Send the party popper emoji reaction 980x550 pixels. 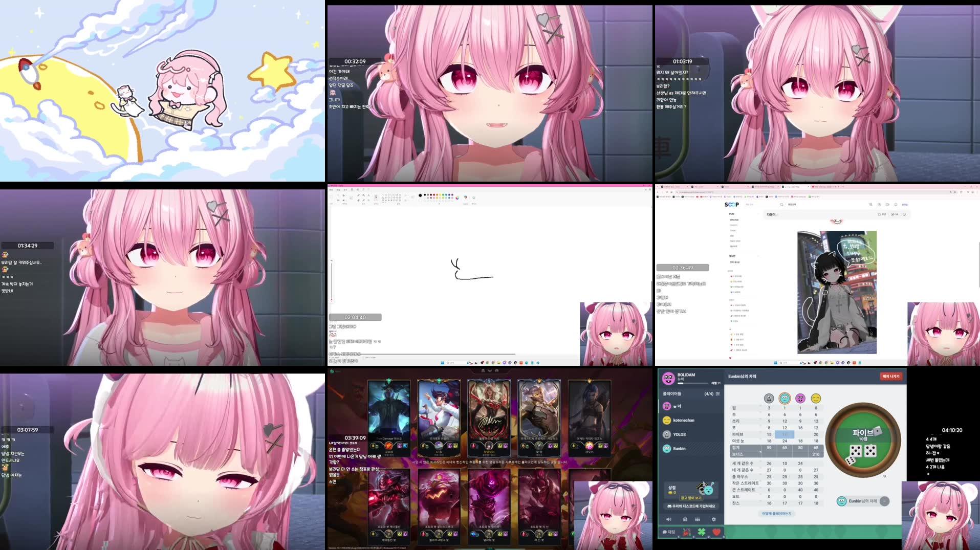click(x=686, y=533)
